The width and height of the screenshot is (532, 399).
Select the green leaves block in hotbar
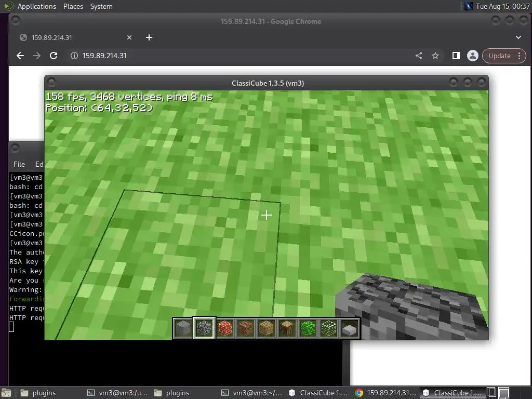pos(308,328)
